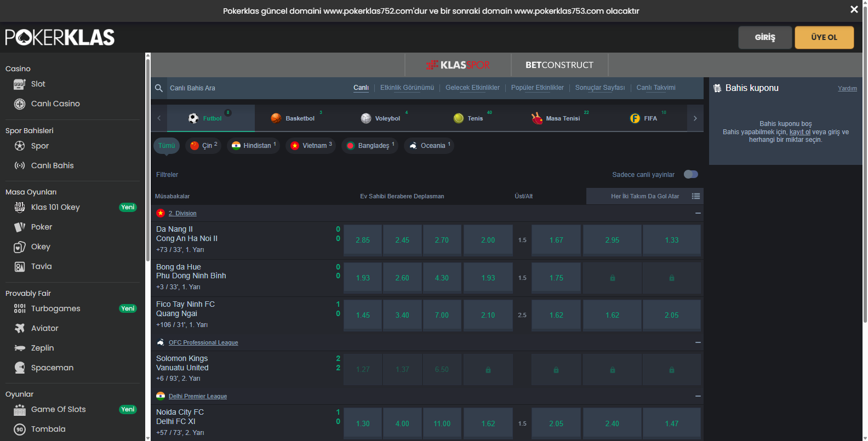This screenshot has width=868, height=441.
Task: Pick 2.85 odds for Da Nang II
Action: coord(363,240)
